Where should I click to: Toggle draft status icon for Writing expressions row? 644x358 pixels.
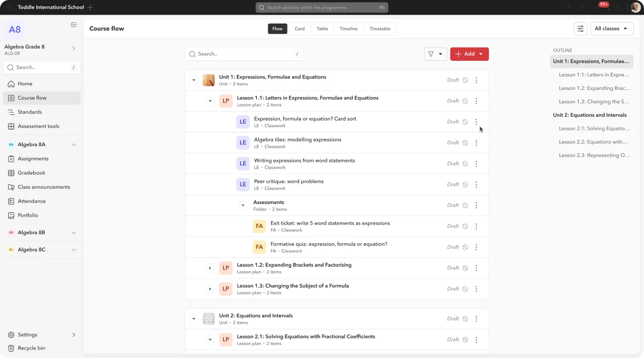[465, 164]
